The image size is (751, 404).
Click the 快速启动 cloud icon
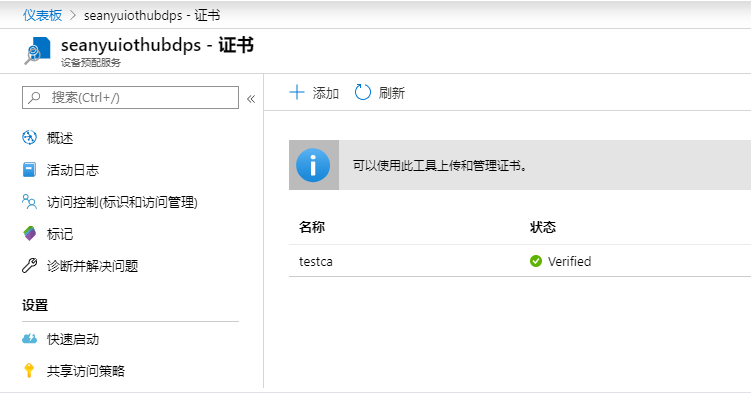(x=29, y=339)
